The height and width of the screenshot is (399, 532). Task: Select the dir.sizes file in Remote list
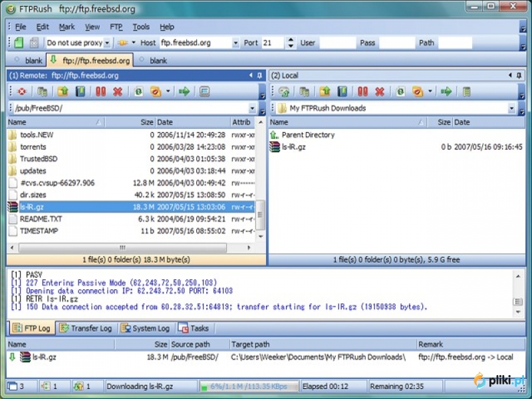pos(131,195)
